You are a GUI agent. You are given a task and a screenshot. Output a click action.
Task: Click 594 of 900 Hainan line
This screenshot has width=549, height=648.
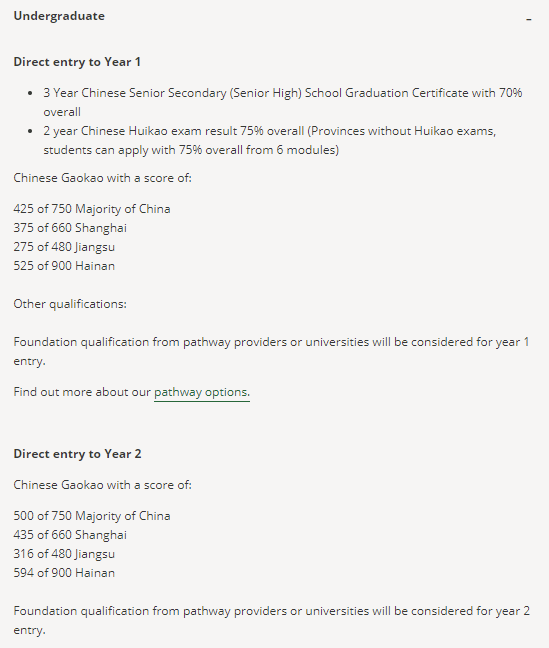(64, 573)
